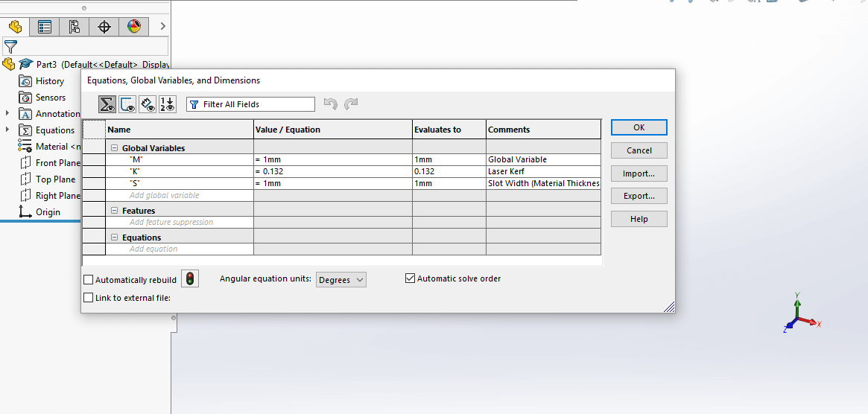Select the Right Plane icon
The width and height of the screenshot is (868, 414).
pos(25,195)
